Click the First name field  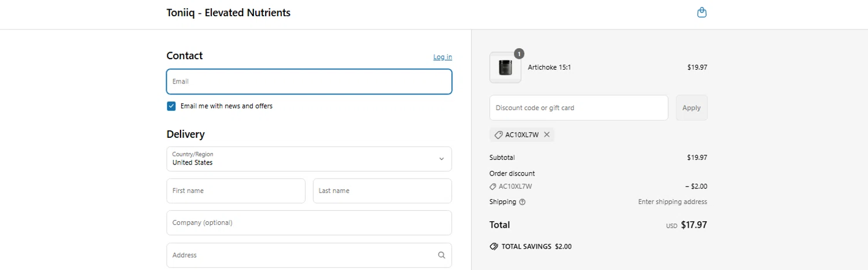click(236, 191)
